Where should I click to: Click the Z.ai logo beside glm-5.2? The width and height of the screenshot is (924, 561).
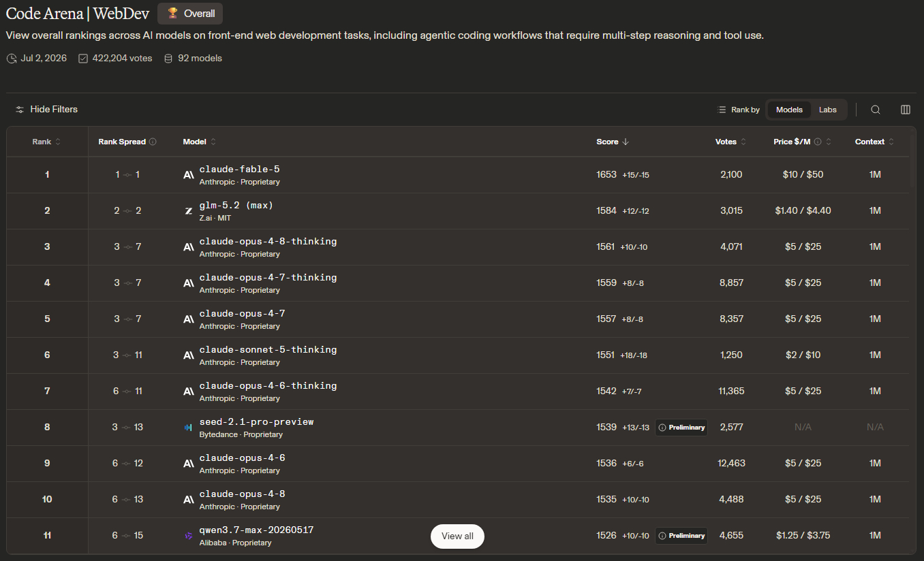click(x=189, y=211)
